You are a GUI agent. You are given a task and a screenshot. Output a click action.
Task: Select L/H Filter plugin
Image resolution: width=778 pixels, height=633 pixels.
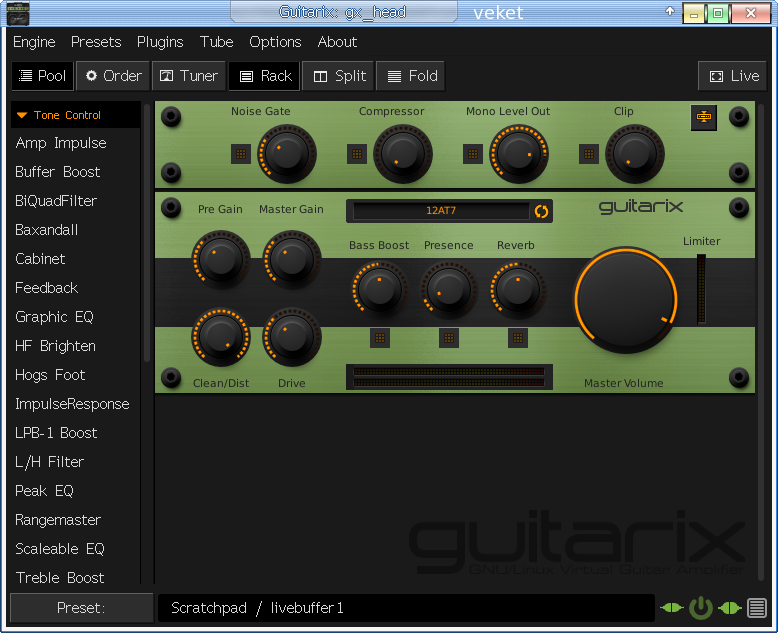(x=50, y=462)
